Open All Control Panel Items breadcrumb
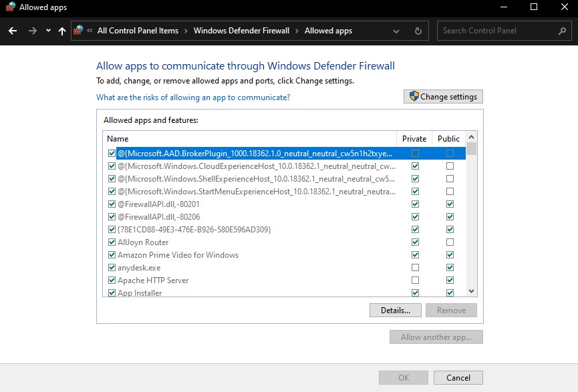The width and height of the screenshot is (578, 392). [x=138, y=31]
